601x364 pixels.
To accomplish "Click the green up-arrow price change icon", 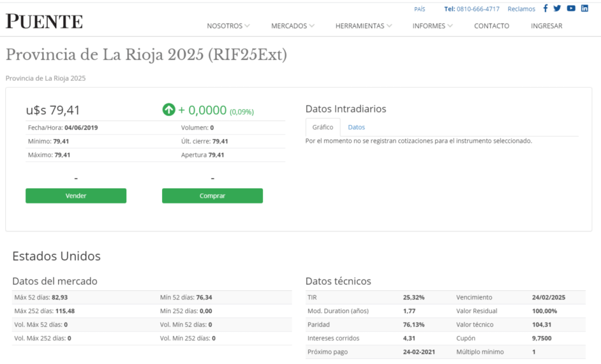I will point(168,110).
